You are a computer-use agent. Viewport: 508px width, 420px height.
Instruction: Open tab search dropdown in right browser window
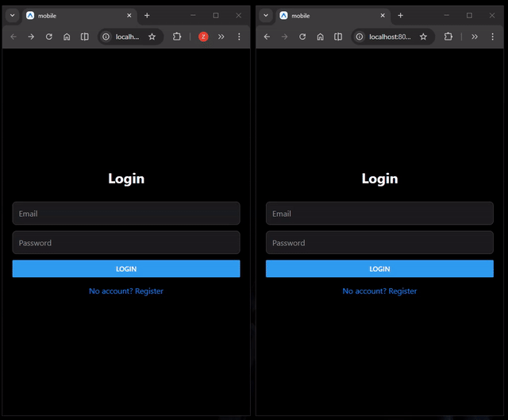[x=266, y=16]
